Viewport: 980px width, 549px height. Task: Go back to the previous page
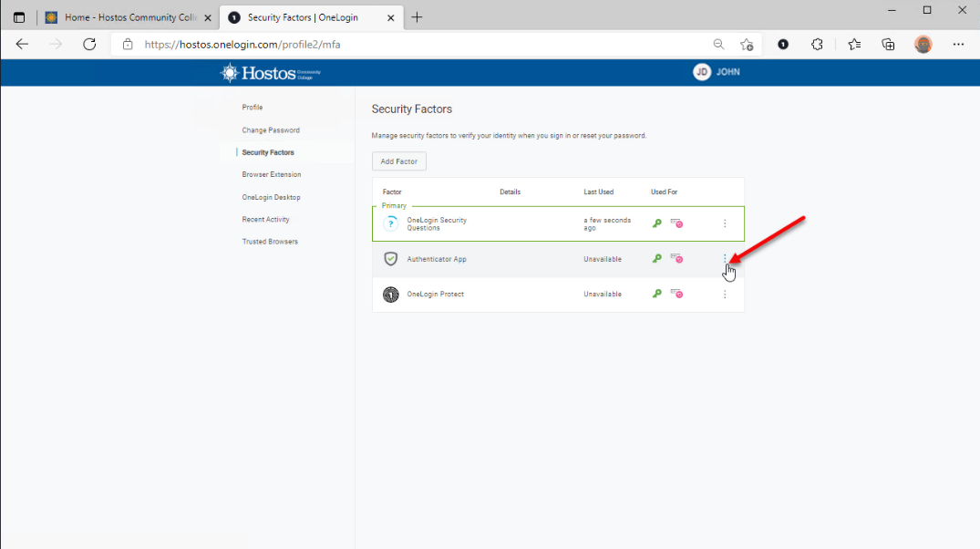click(x=23, y=45)
